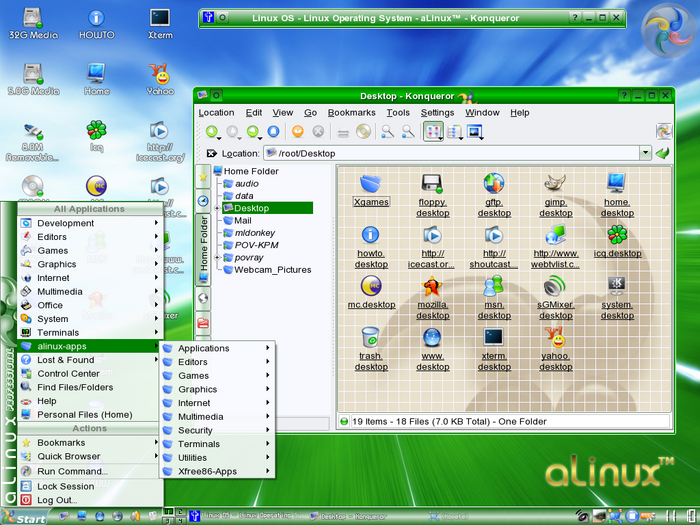
Task: Open the Location menu in Konqueror
Action: click(216, 112)
